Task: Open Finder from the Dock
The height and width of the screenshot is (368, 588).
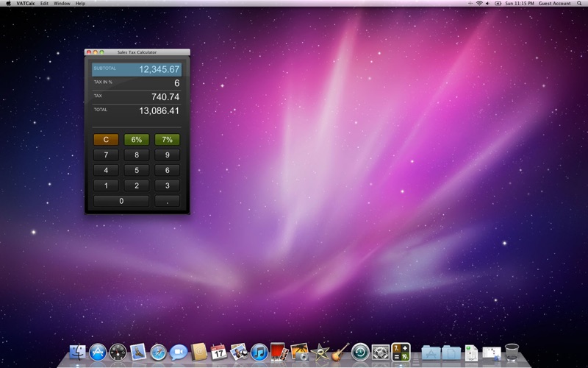Action: coord(78,353)
